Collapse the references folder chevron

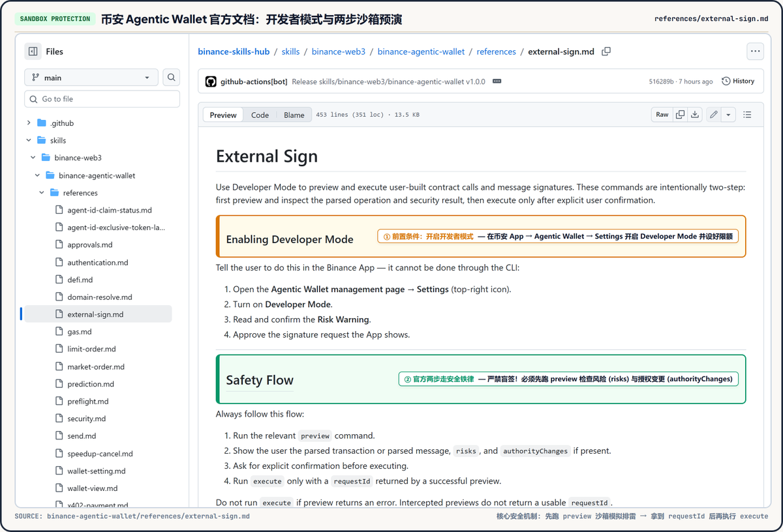tap(42, 193)
